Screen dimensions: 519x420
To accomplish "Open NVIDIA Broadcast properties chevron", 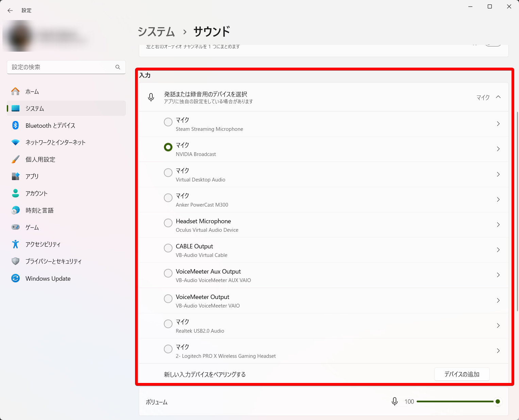I will [x=498, y=149].
